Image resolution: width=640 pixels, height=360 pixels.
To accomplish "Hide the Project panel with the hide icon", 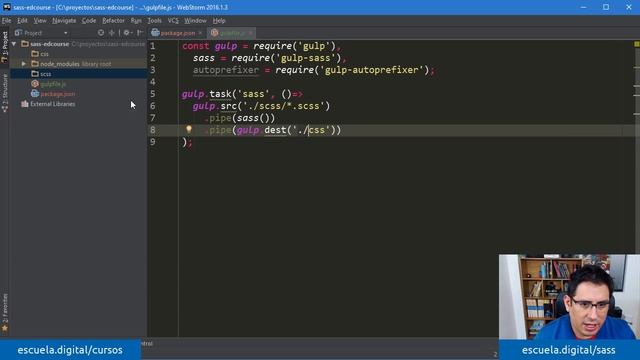I will click(140, 33).
